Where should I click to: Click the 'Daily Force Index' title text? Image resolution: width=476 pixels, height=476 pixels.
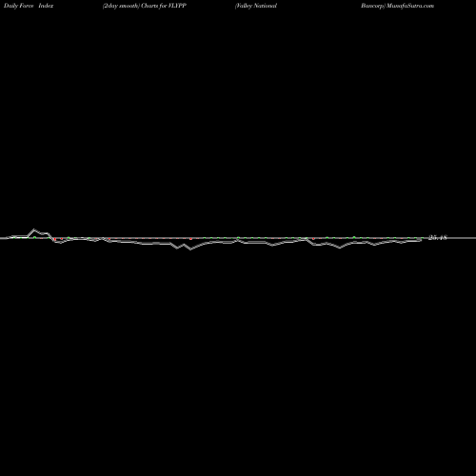pyautogui.click(x=29, y=6)
